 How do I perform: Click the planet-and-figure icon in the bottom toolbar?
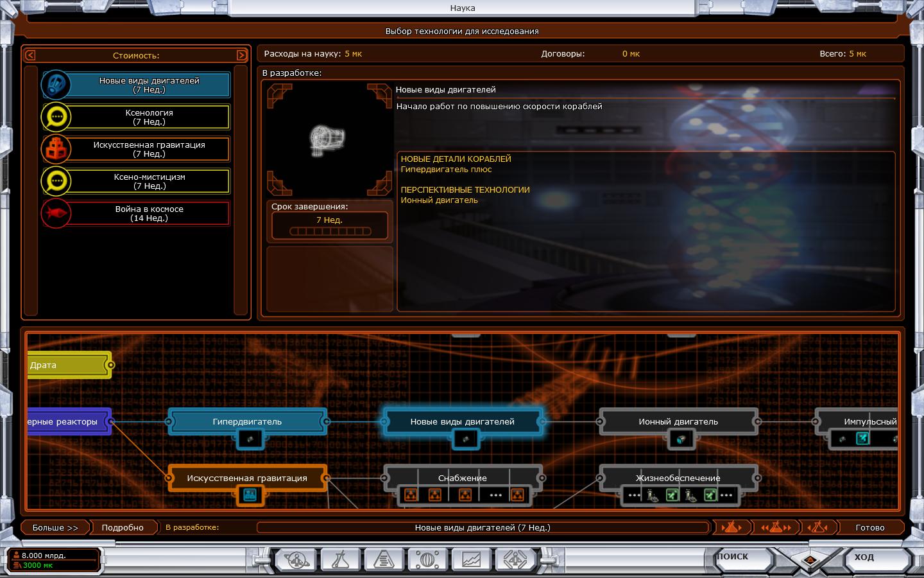(x=296, y=559)
